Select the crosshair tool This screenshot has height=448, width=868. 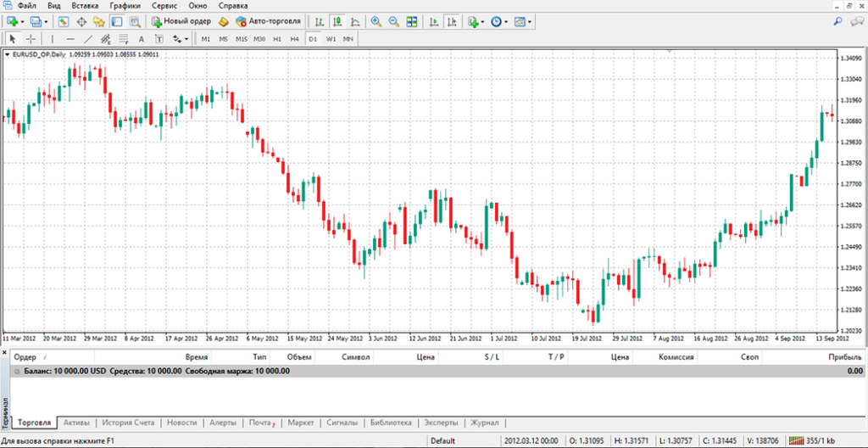(31, 39)
